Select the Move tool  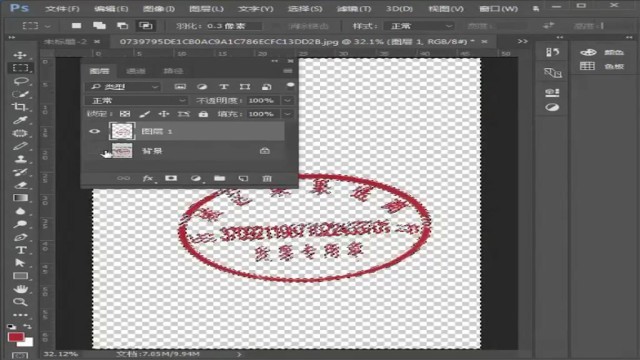(x=20, y=55)
